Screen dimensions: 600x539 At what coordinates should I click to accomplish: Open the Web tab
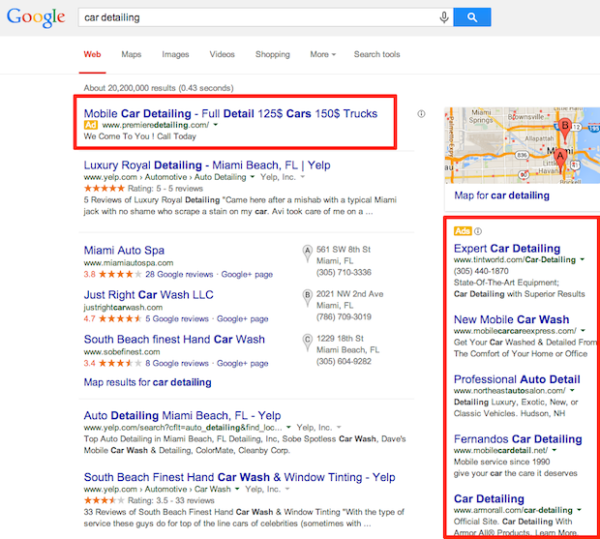coord(92,54)
